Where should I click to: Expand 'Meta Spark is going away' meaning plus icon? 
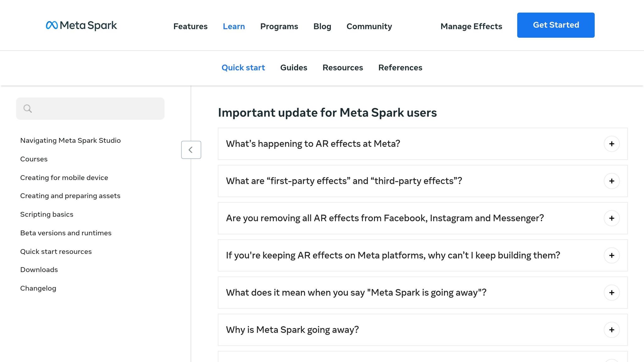[x=612, y=293]
